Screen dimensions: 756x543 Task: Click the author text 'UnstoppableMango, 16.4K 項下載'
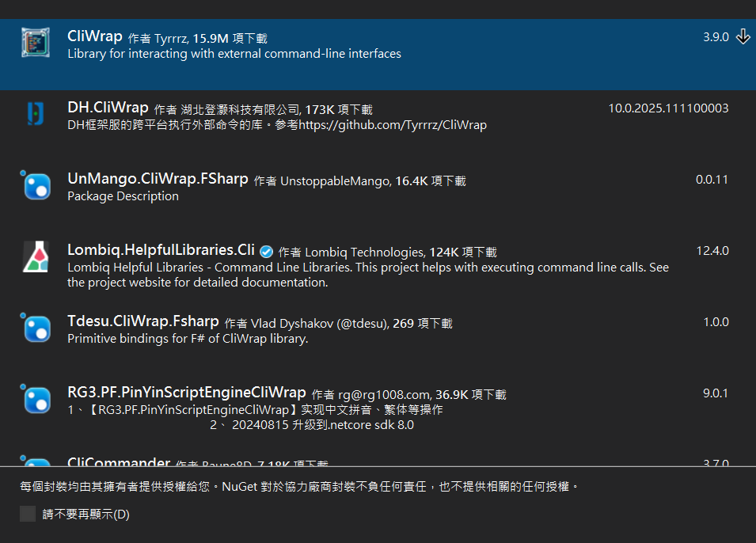tap(373, 180)
